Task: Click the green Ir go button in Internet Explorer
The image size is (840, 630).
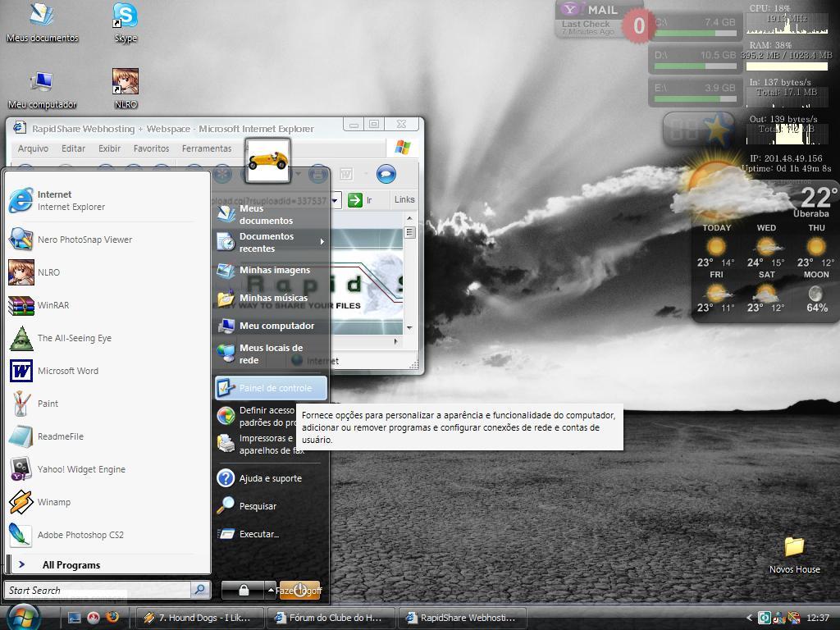Action: 360,200
